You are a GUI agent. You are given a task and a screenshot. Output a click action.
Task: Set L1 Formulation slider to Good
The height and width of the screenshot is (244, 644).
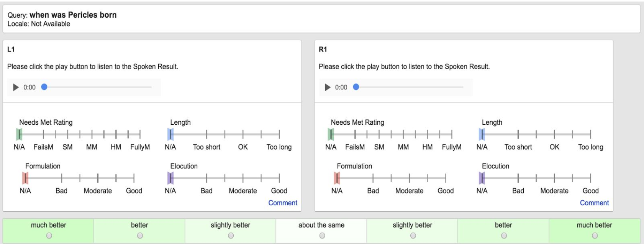pyautogui.click(x=134, y=178)
